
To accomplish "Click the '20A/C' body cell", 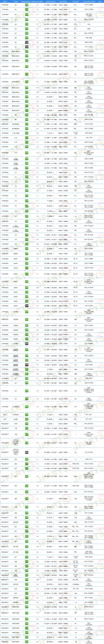I will 76,476.
